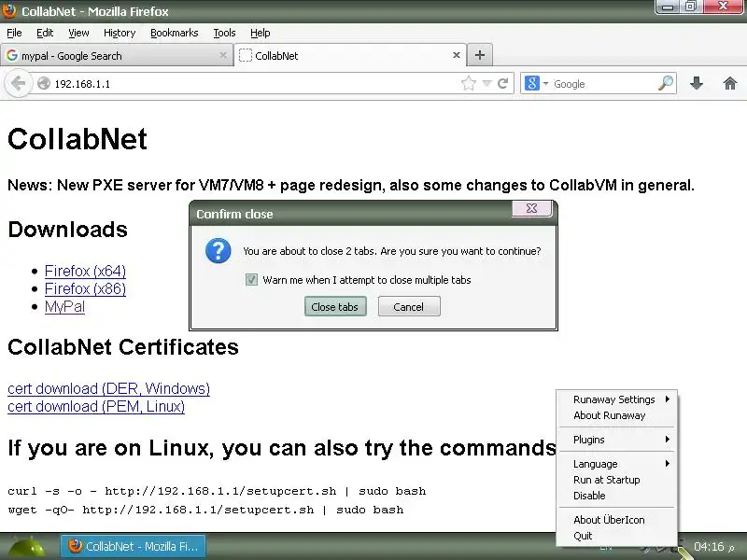Go to the home page icon
Viewport: 747px width, 560px height.
(x=730, y=83)
